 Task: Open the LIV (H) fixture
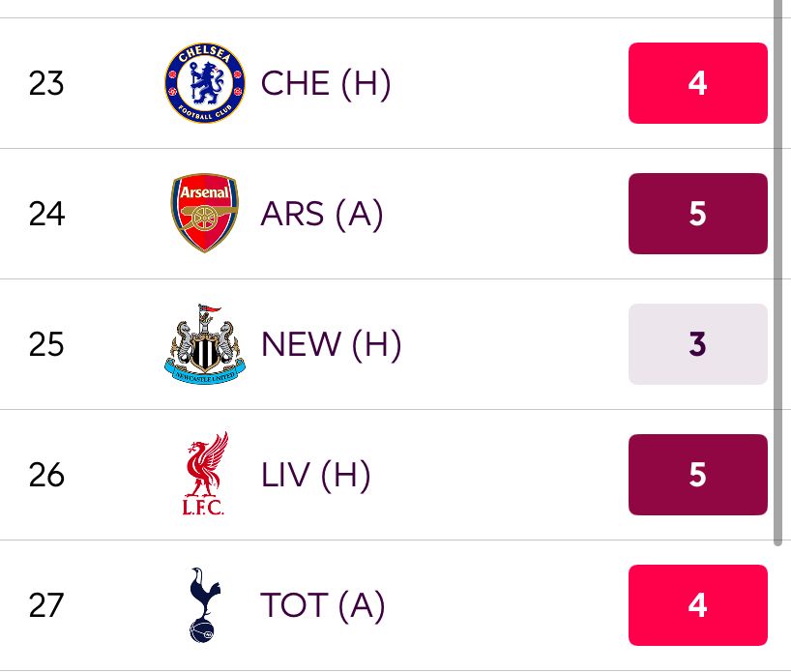coord(316,475)
